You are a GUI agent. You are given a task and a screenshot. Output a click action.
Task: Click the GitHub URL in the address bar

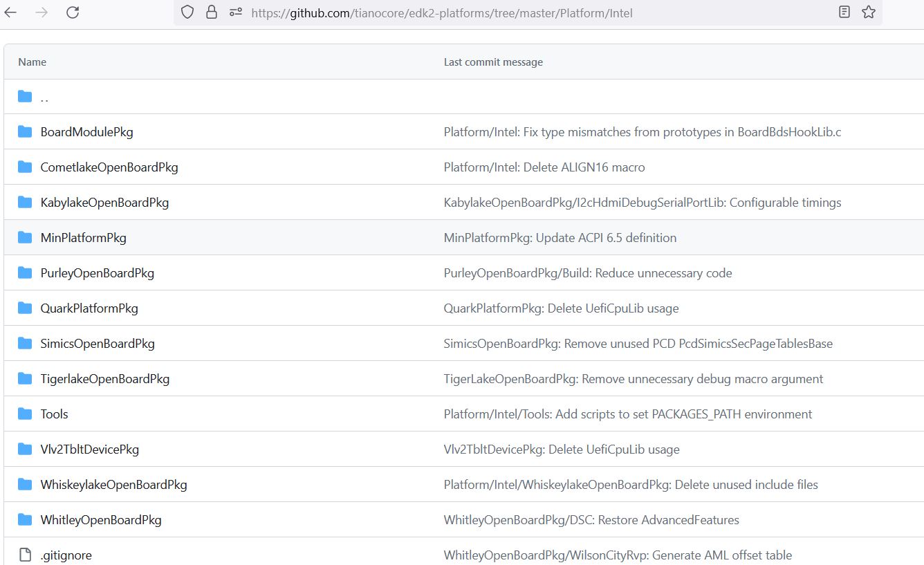(441, 13)
